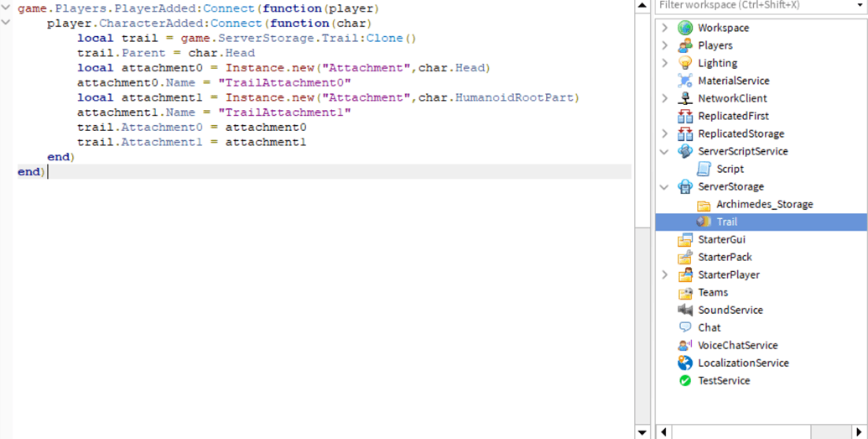
Task: Click "TrailAttachment1" string in code
Action: (x=284, y=112)
